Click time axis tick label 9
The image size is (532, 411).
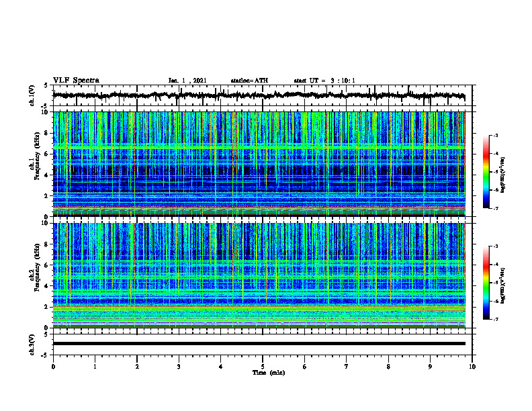tap(430, 367)
